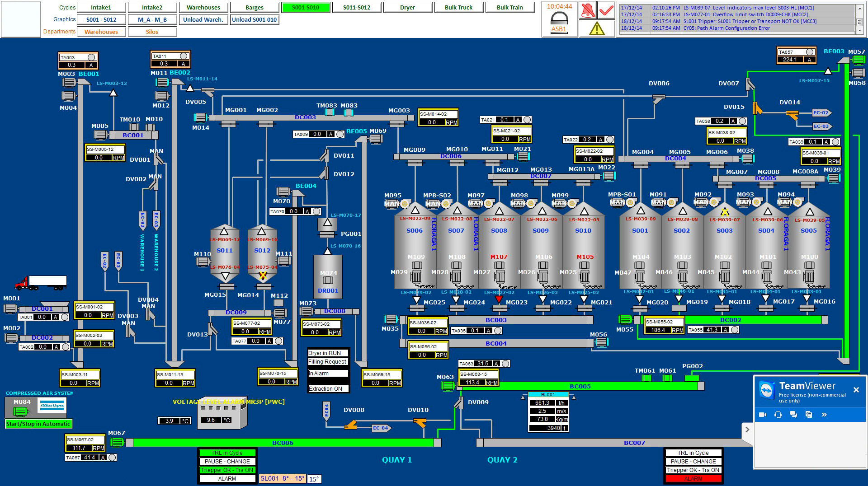Open the Intake1 cycle tab
868x486 pixels.
(101, 7)
